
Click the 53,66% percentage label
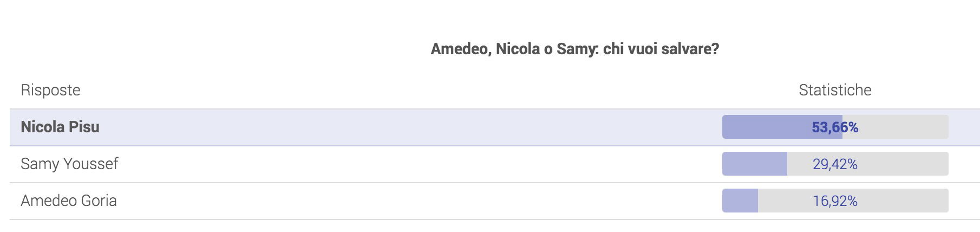point(835,127)
